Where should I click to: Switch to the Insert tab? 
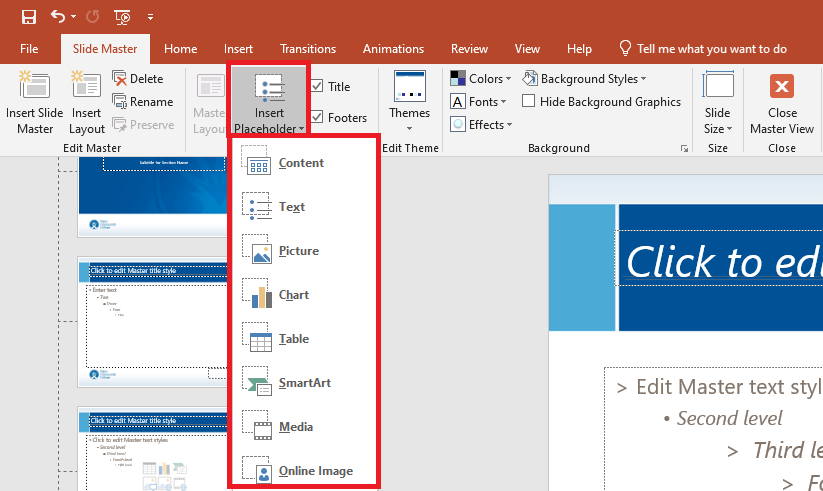pos(238,49)
